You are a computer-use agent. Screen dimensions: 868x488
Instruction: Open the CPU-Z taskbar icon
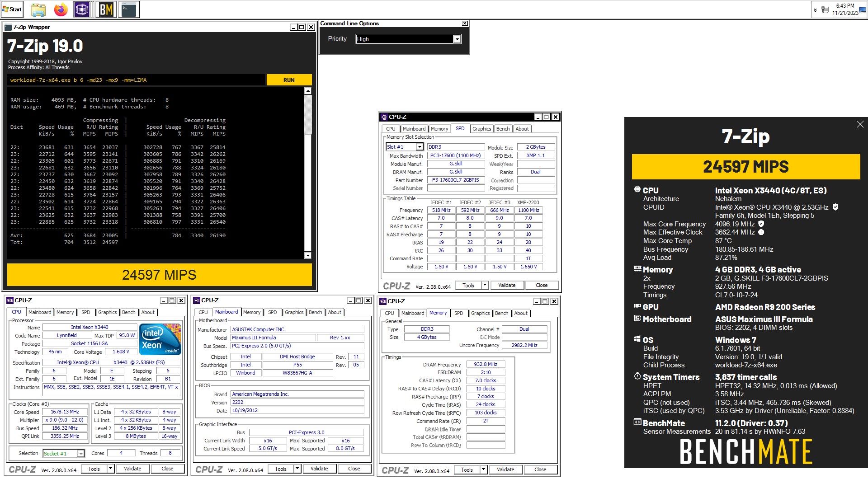point(81,9)
